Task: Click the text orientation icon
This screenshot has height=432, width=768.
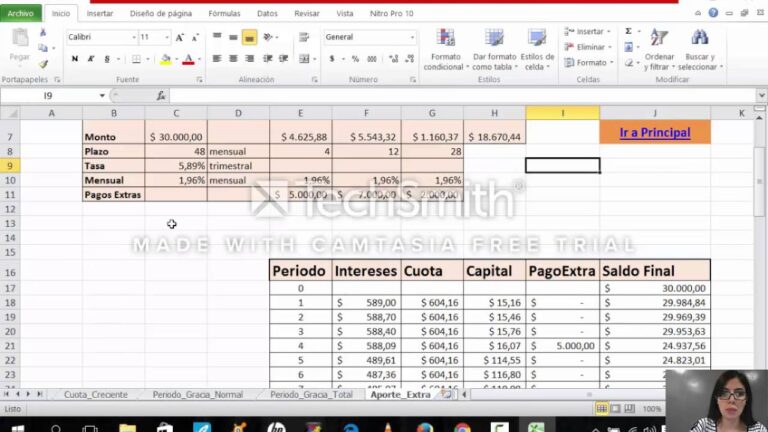Action: point(268,37)
